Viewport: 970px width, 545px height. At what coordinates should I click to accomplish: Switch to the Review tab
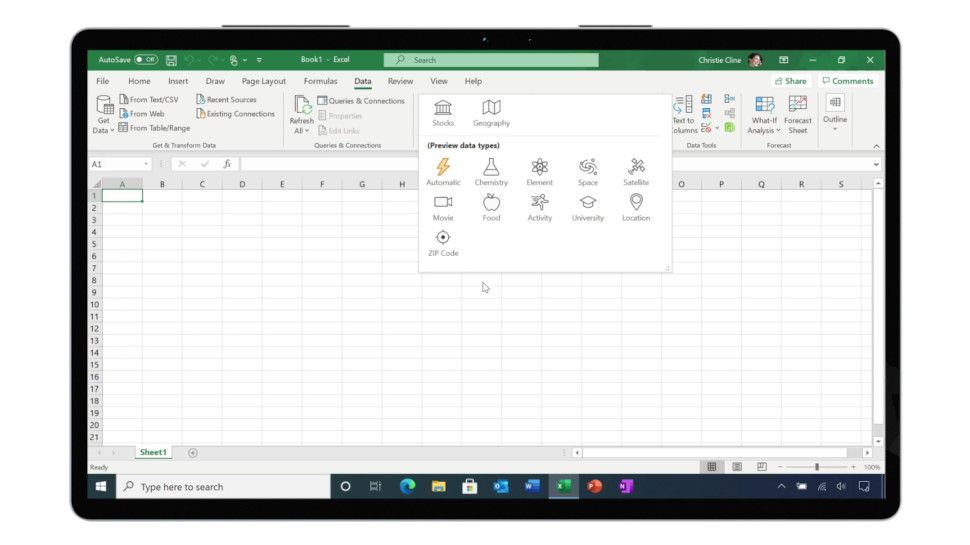click(400, 81)
